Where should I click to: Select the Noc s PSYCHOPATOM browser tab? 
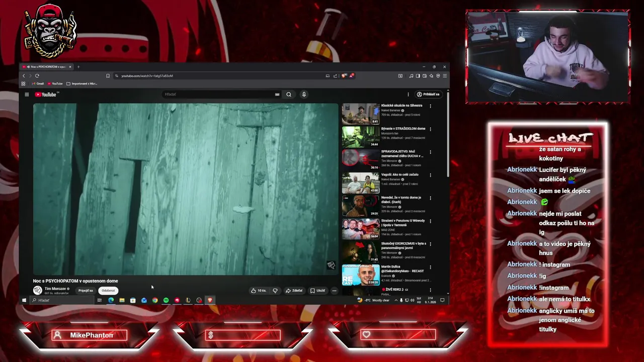[46, 67]
